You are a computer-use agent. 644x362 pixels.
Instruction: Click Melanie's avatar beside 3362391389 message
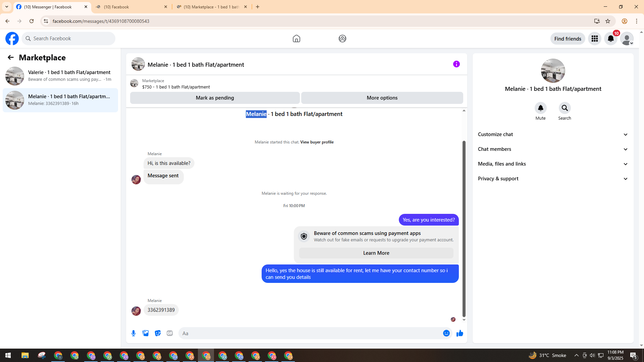point(136,311)
